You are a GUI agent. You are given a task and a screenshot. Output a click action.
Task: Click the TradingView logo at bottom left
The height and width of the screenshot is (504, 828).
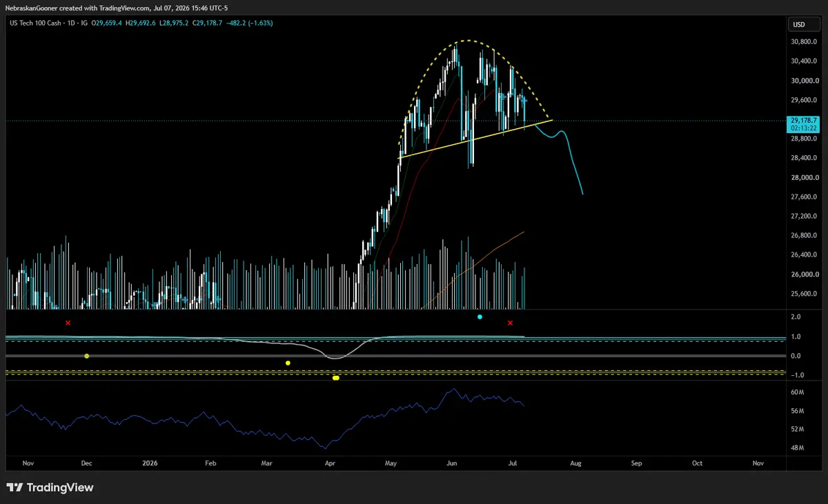50,487
